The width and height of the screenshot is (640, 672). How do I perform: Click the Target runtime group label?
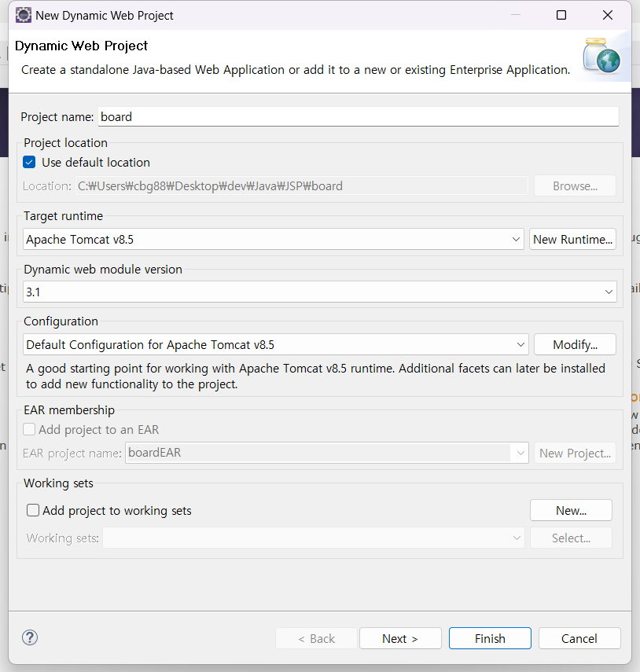point(64,216)
